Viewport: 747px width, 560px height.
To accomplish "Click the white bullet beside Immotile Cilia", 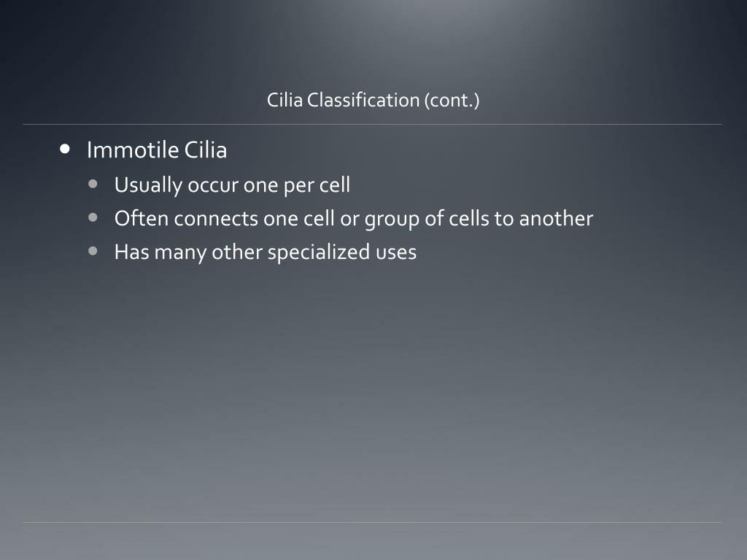I will pyautogui.click(x=65, y=149).
